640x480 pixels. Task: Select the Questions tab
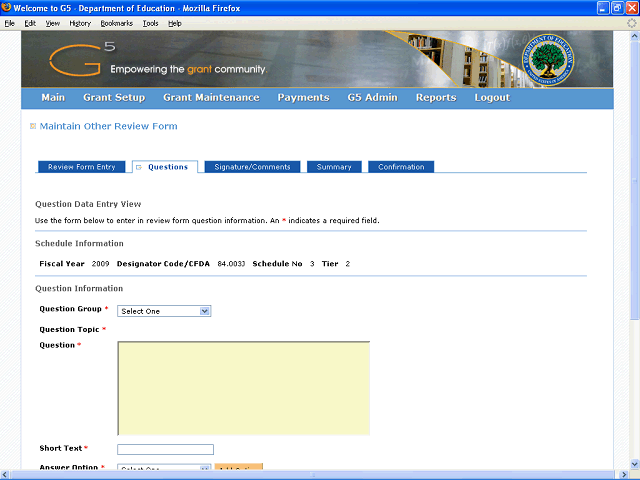pyautogui.click(x=165, y=167)
